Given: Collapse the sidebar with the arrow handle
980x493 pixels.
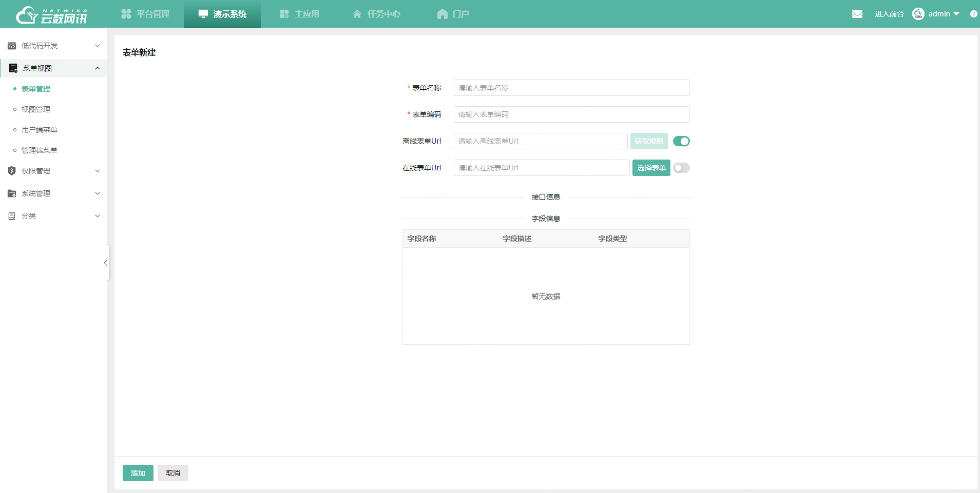Looking at the screenshot, I should point(106,262).
